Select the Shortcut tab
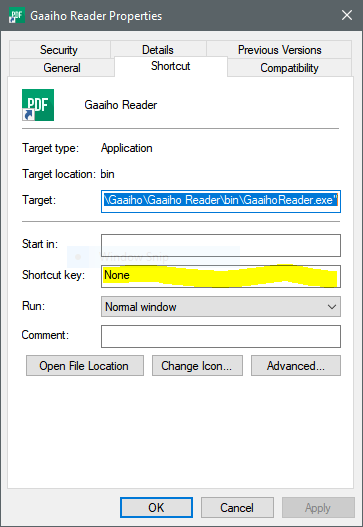The width and height of the screenshot is (363, 527). [171, 66]
